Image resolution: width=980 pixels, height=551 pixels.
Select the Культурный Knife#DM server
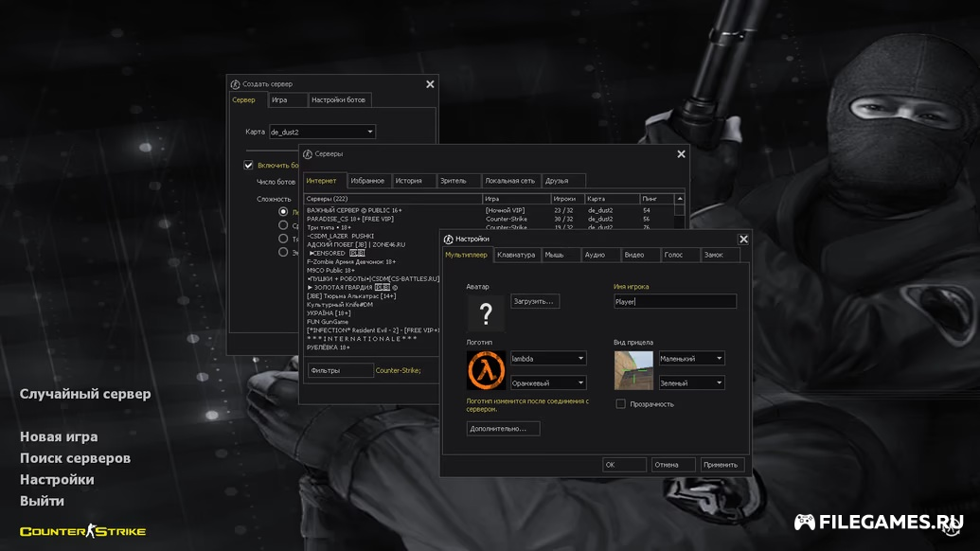pos(372,305)
